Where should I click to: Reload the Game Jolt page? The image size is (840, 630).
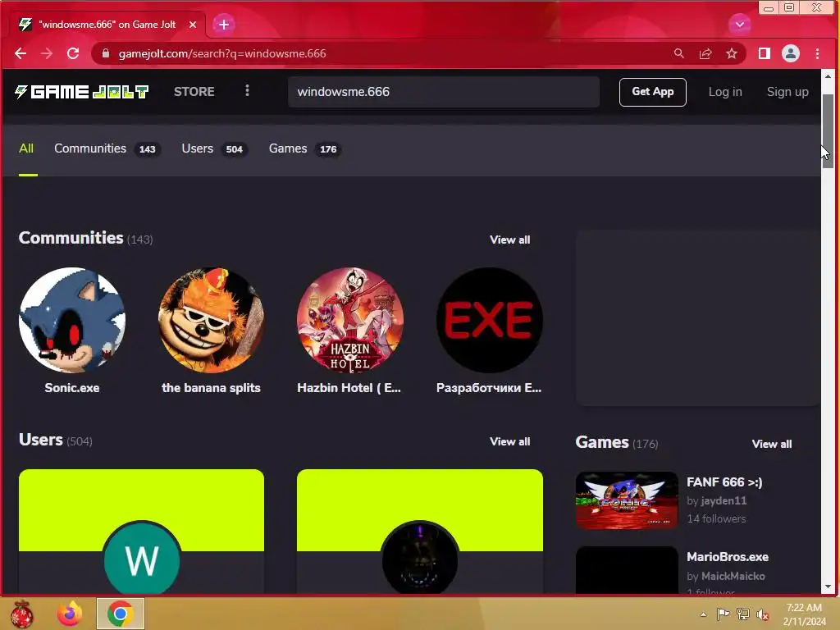click(x=73, y=53)
